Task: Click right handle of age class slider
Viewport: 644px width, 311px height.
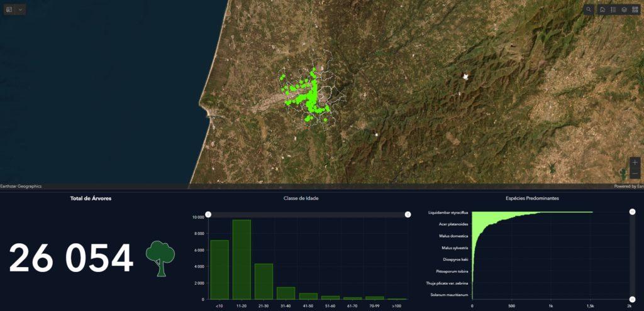Action: coord(408,214)
